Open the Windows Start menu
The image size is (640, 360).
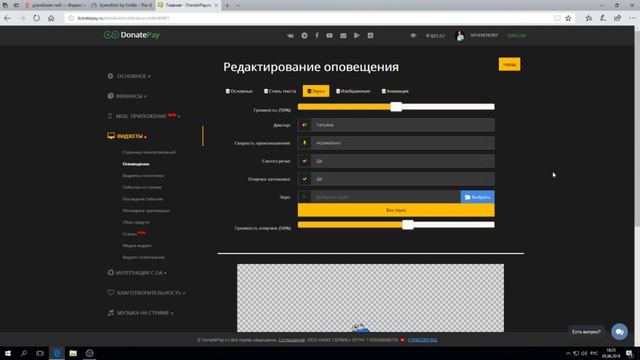coord(8,353)
